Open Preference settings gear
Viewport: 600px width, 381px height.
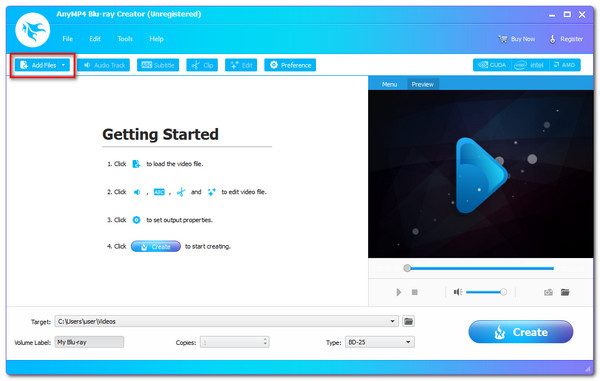(290, 65)
